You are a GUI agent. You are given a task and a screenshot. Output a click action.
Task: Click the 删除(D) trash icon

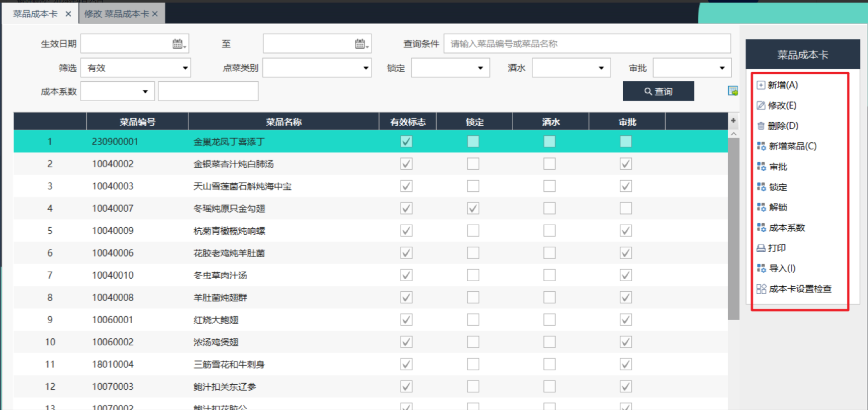(761, 126)
